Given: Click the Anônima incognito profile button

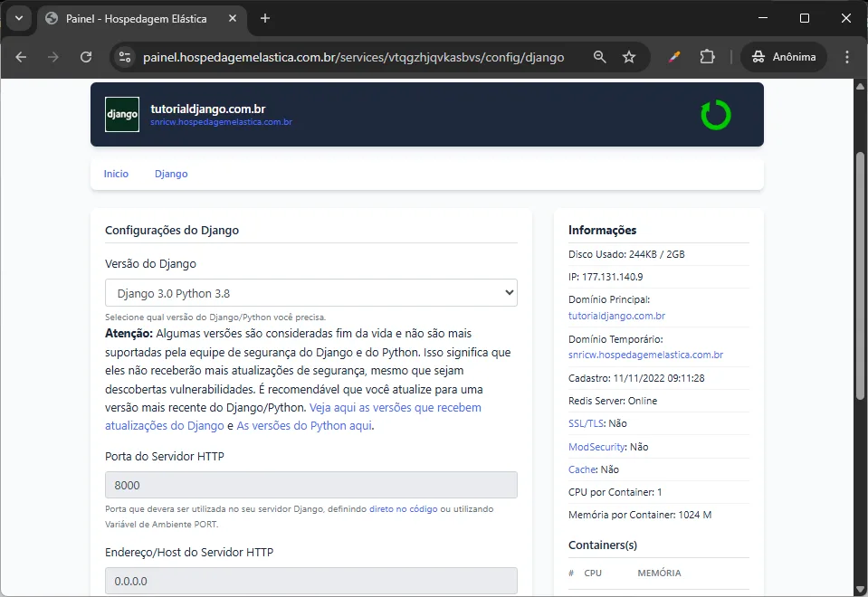Looking at the screenshot, I should coord(783,57).
